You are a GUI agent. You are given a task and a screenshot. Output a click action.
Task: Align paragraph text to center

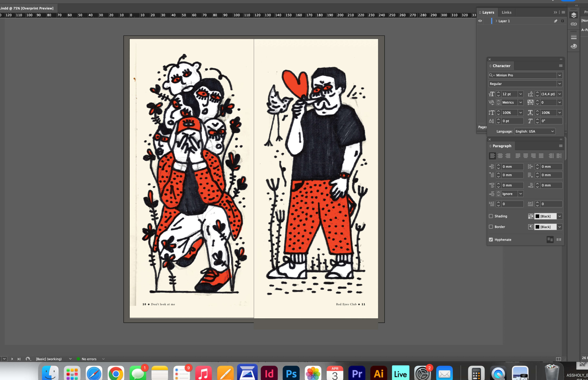pos(500,156)
